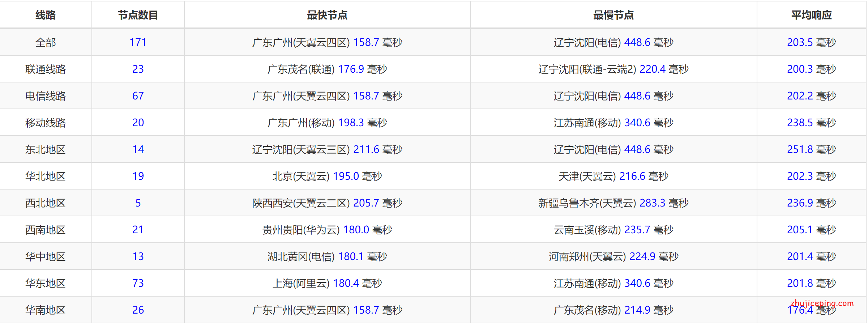Select the 电信线路 row label
Screen dimensions: 868x323
(x=46, y=96)
